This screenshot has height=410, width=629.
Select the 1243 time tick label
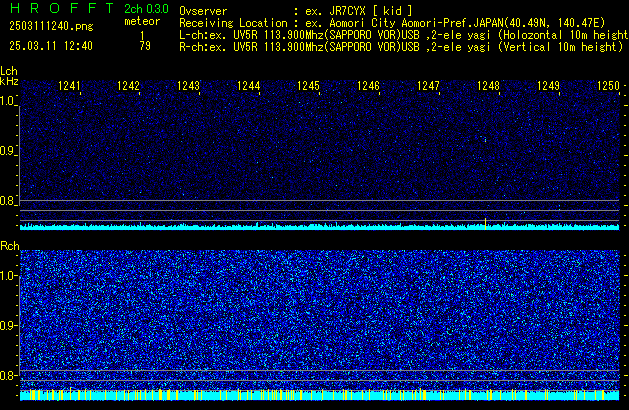[188, 86]
